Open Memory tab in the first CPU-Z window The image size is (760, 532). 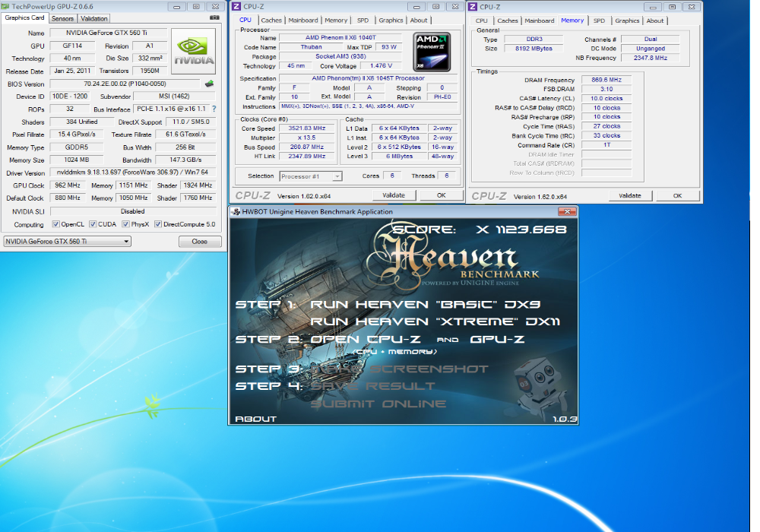337,21
